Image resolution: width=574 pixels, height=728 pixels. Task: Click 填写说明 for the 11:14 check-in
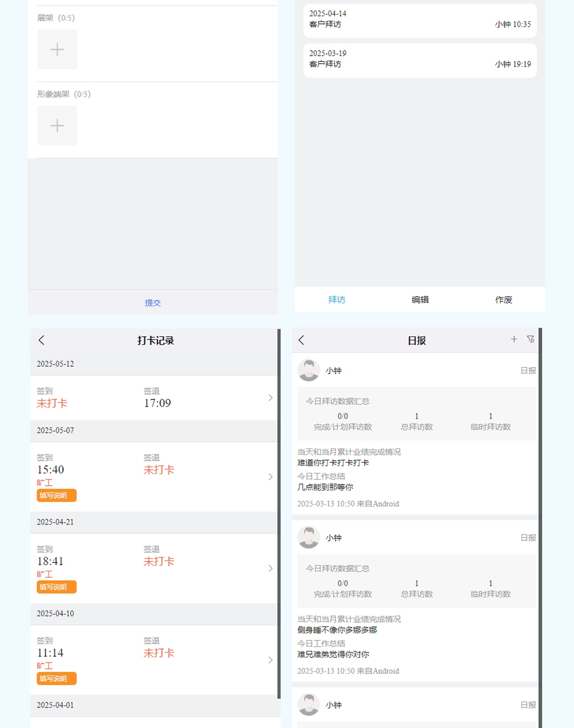click(x=56, y=679)
